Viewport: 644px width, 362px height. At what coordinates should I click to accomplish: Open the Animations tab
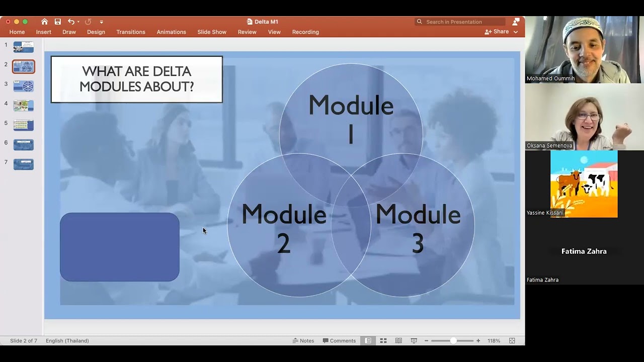point(171,32)
